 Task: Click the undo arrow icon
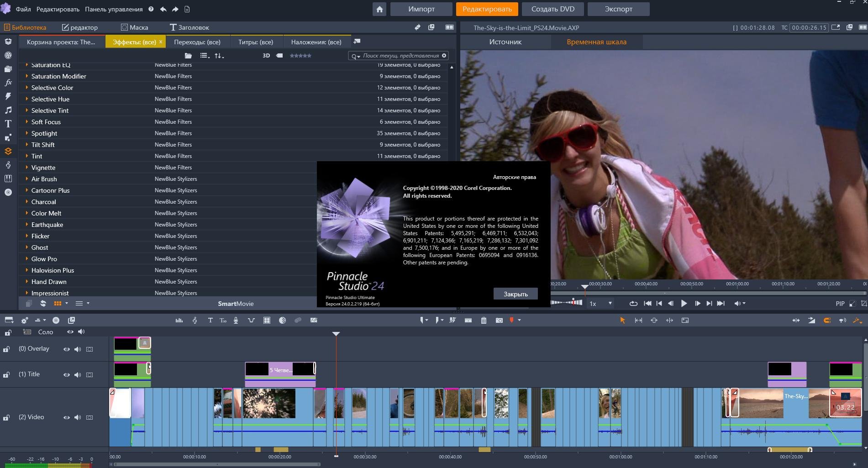(x=163, y=9)
